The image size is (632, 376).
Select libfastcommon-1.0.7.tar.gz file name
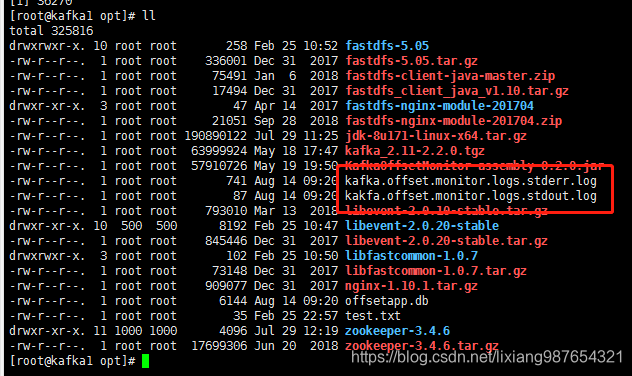click(x=436, y=271)
